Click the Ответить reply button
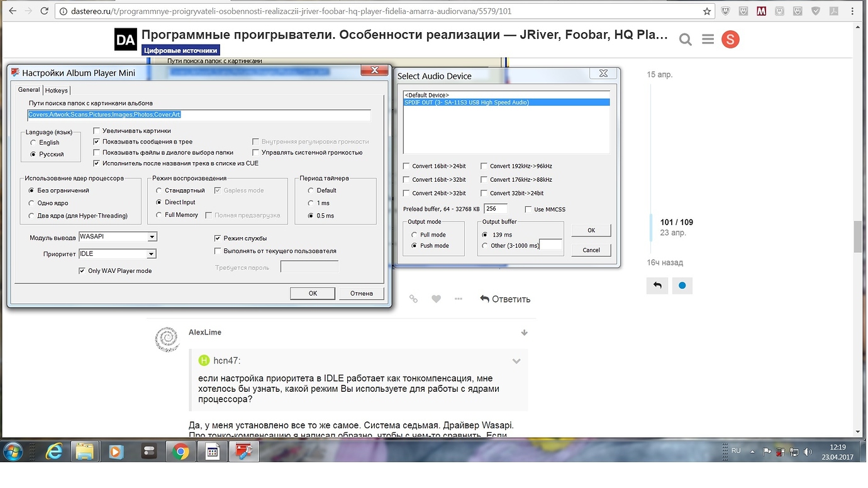The height and width of the screenshot is (488, 868). 505,299
